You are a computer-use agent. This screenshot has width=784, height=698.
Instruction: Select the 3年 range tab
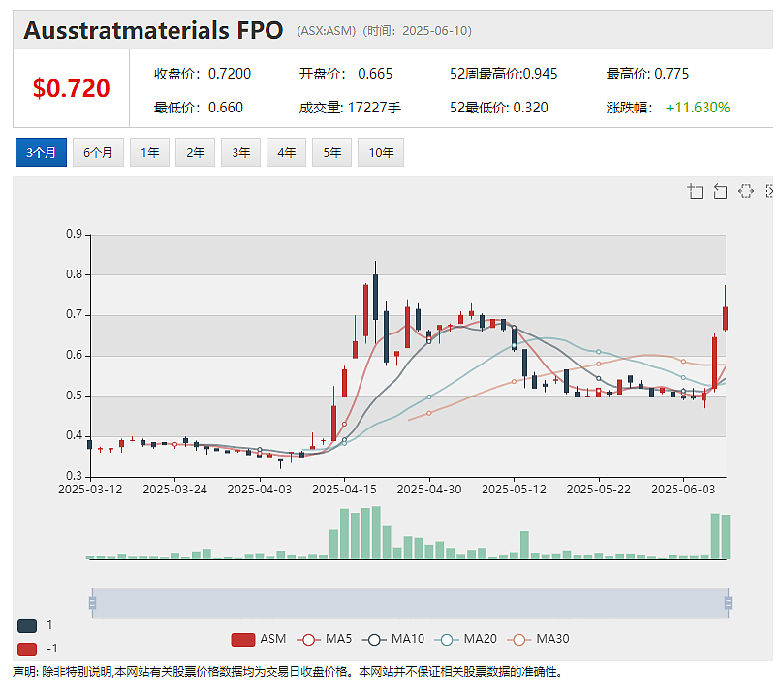pyautogui.click(x=240, y=152)
